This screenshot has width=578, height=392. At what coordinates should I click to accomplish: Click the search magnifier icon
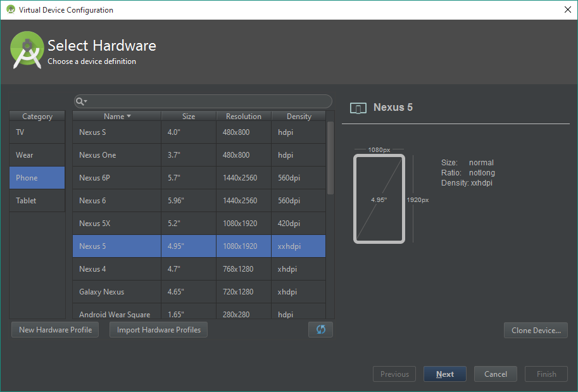click(x=79, y=101)
